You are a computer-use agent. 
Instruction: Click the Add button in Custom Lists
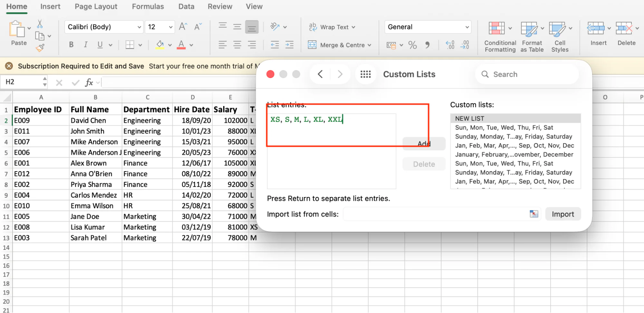424,144
